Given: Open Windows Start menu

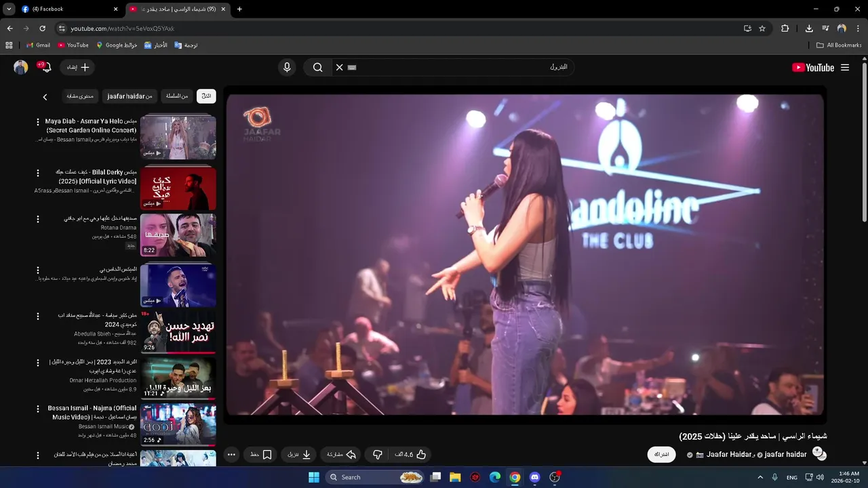Looking at the screenshot, I should [314, 477].
